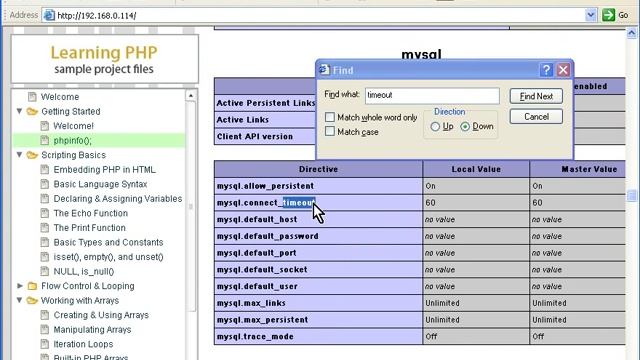Click the main page scrollbar thumb

click(x=631, y=196)
